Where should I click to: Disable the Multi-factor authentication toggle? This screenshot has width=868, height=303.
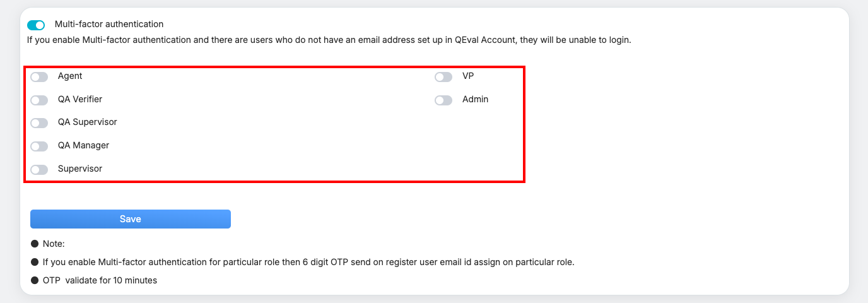tap(36, 25)
